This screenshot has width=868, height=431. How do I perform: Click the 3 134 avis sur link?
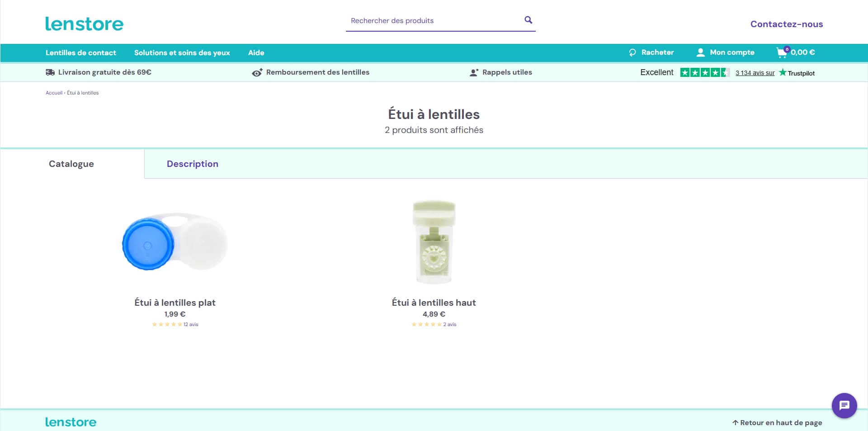(755, 73)
